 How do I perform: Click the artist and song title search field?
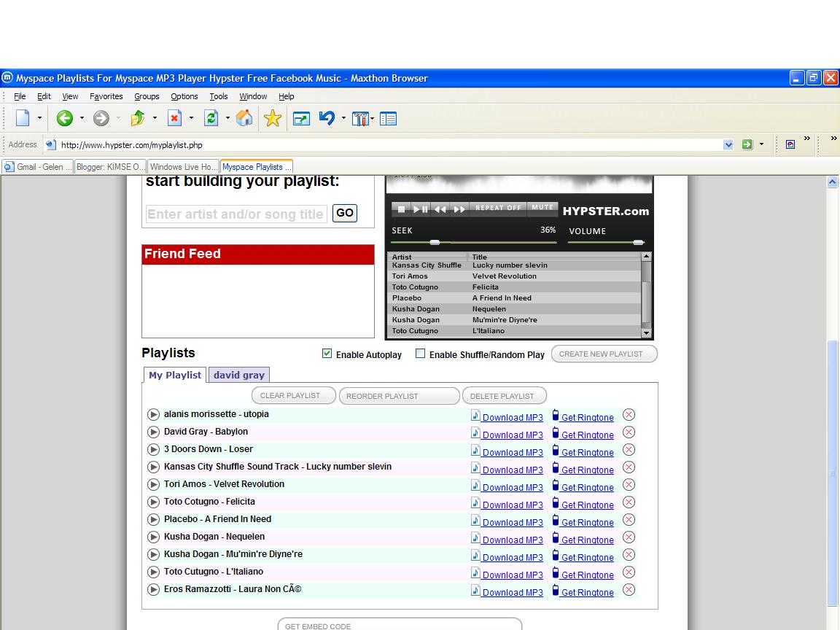(236, 214)
